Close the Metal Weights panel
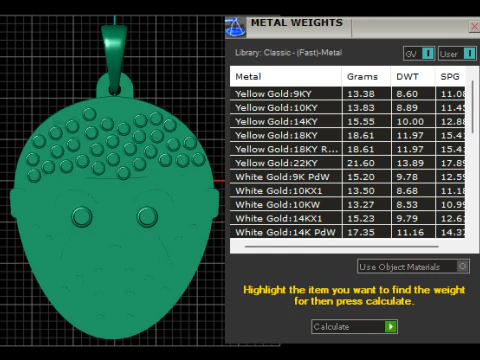This screenshot has width=480, height=360. [x=474, y=26]
